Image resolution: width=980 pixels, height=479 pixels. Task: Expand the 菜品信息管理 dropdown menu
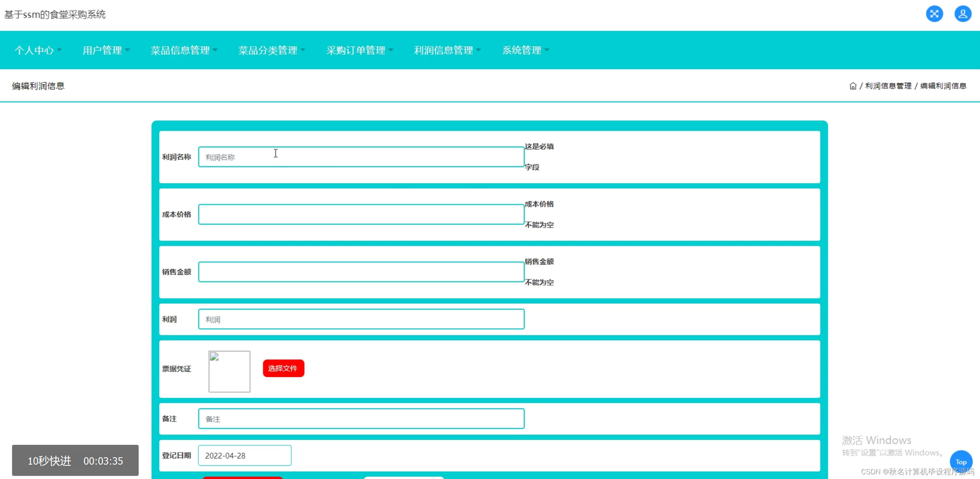click(184, 50)
